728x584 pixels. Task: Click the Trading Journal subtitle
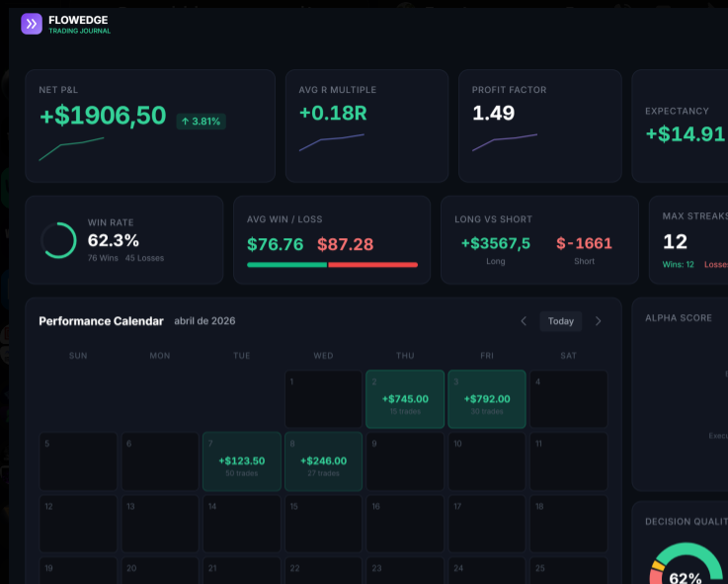click(x=79, y=31)
